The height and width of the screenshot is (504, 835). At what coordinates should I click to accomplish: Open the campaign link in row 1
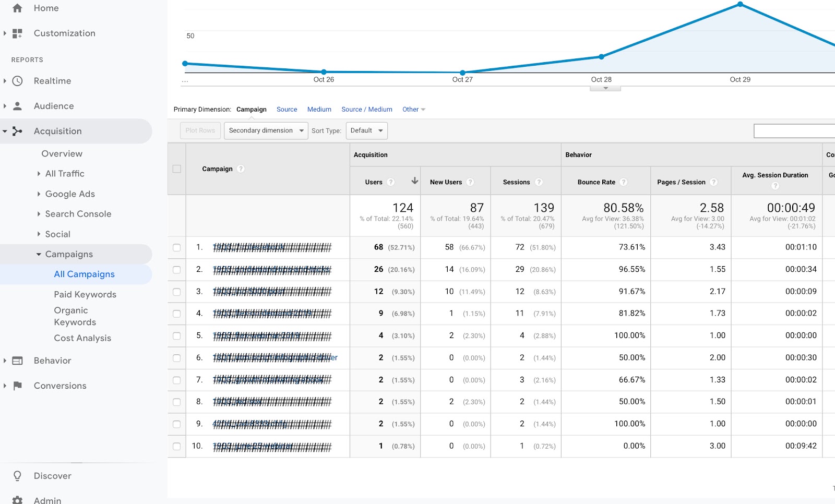[272, 247]
